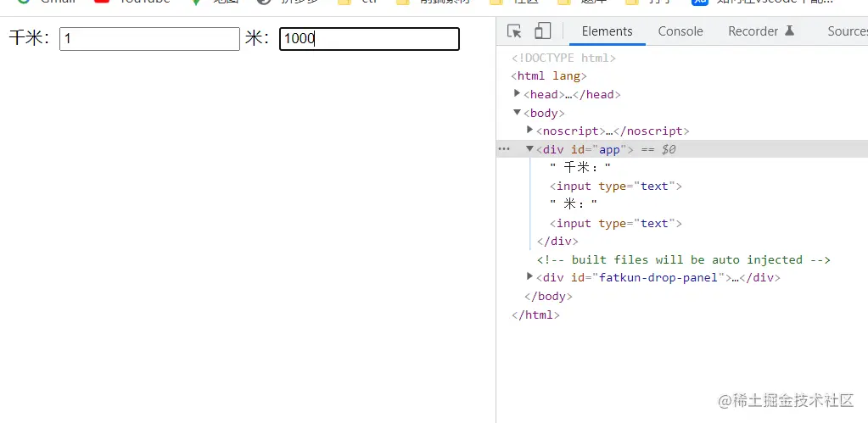Select the " 千米：" text node
The height and width of the screenshot is (423, 868).
580,168
